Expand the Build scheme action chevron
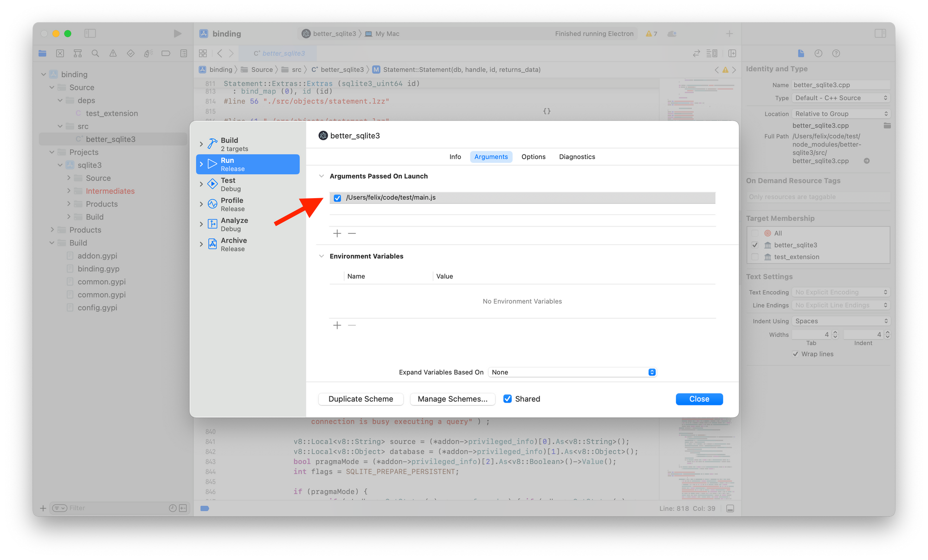The width and height of the screenshot is (928, 560). point(201,144)
